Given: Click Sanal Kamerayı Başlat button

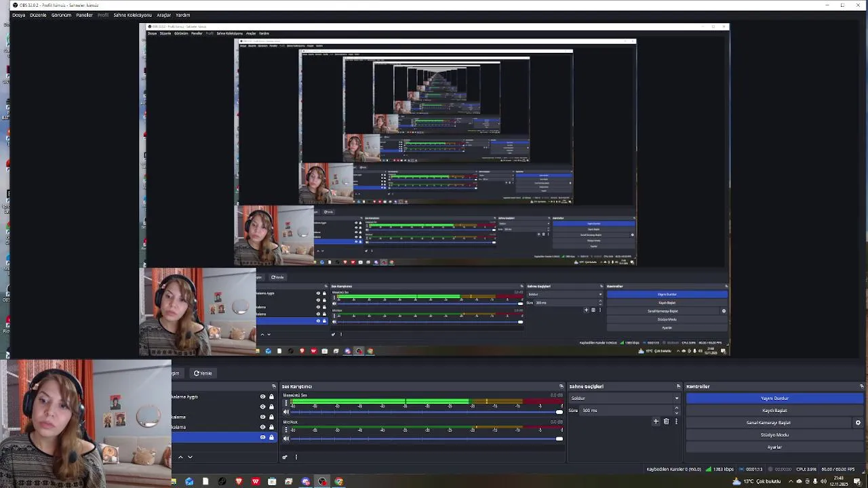Looking at the screenshot, I should [x=768, y=423].
